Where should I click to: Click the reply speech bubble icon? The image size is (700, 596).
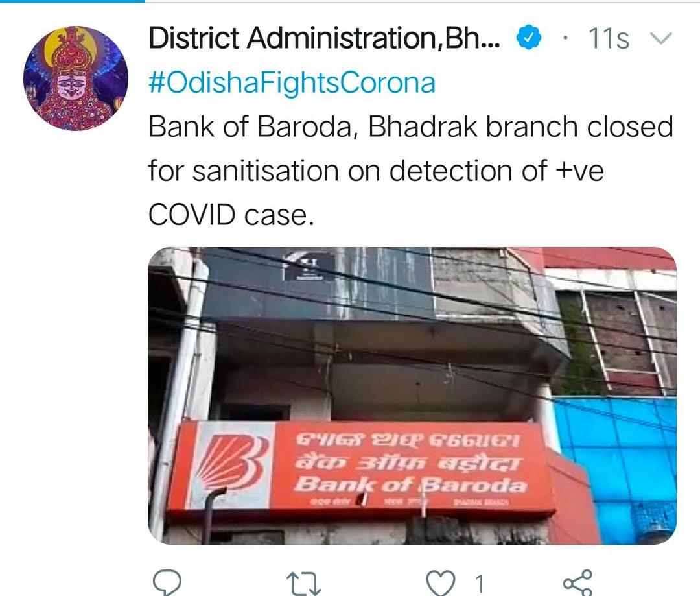[167, 582]
